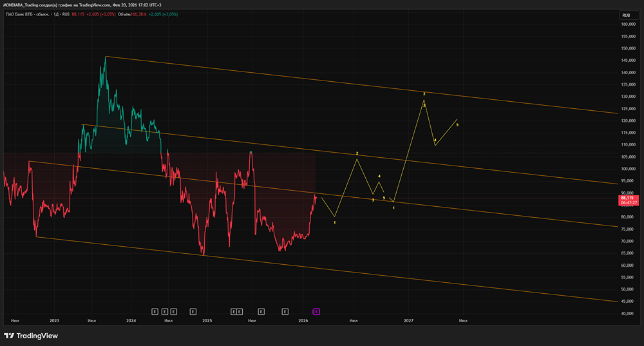The width and height of the screenshot is (644, 346).
Task: Click the ПАО Банк ВТБ symbol title
Action: [x=27, y=14]
